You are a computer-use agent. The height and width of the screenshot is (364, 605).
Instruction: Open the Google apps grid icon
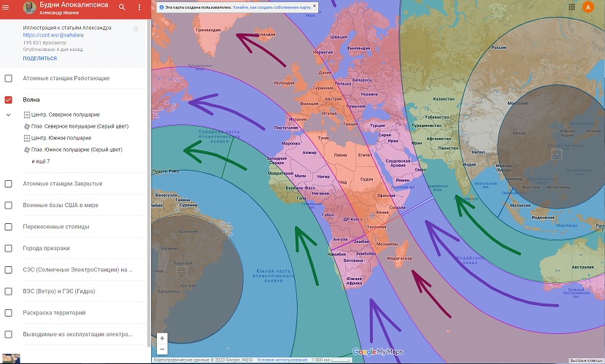(572, 7)
